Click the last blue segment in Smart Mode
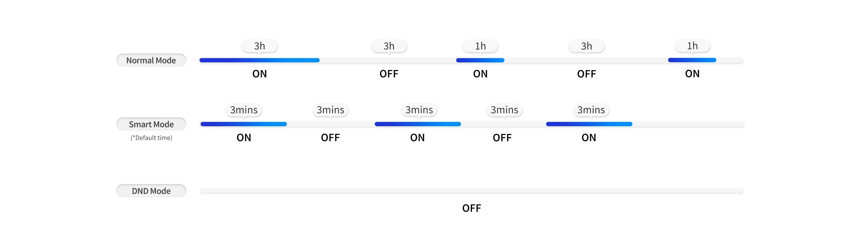868x243 pixels. [589, 124]
